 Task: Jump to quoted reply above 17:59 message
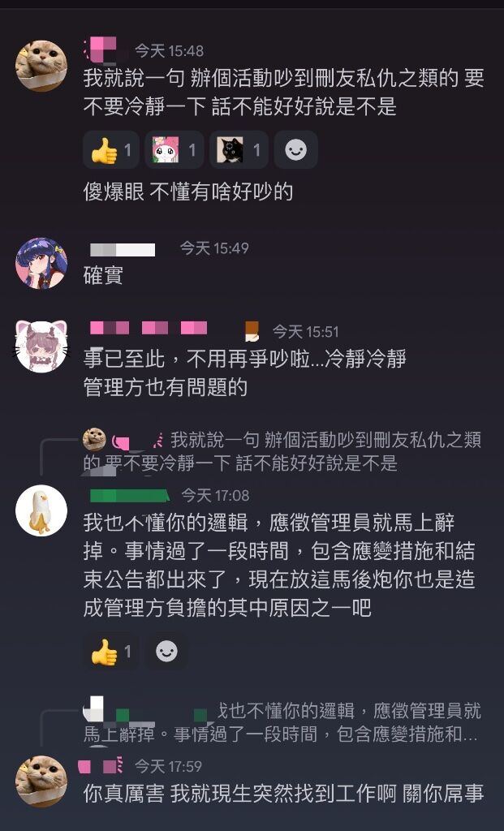282,721
